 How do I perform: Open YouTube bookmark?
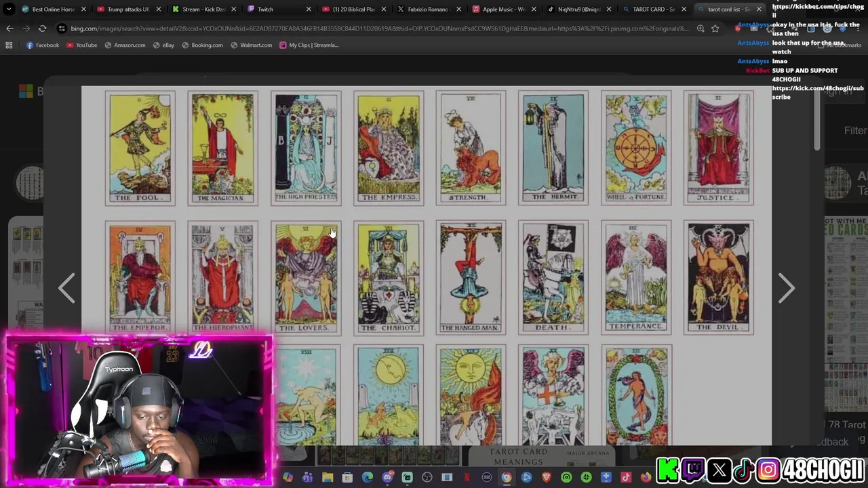click(x=81, y=45)
